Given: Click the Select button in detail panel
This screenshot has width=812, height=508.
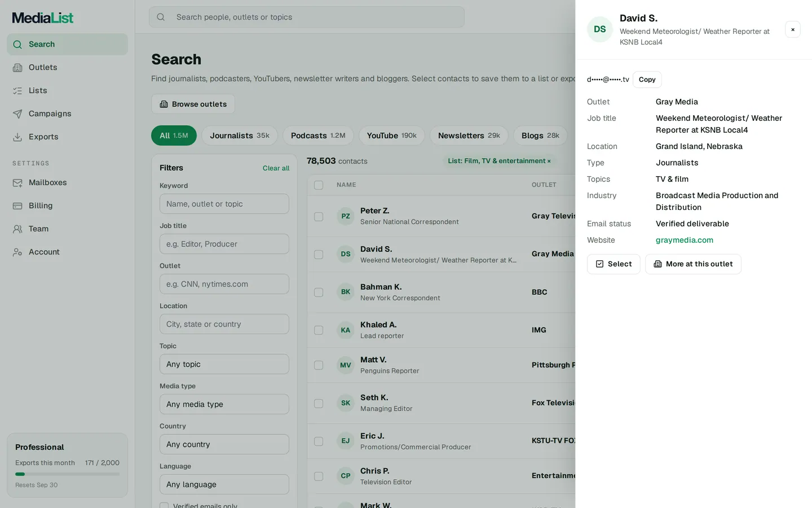Looking at the screenshot, I should [x=614, y=264].
